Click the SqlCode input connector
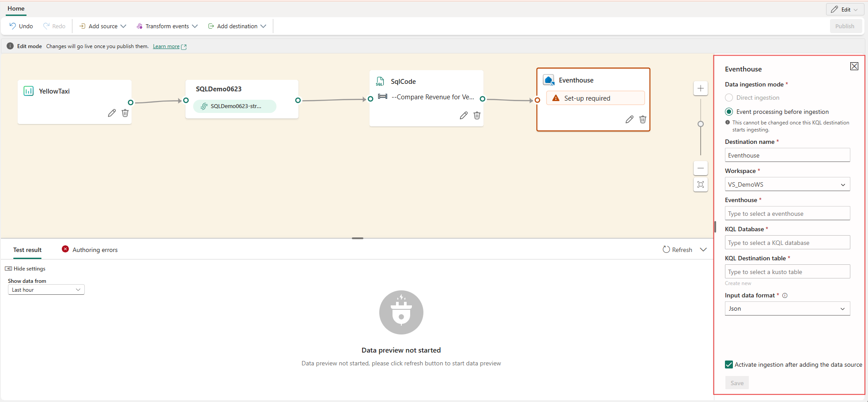Image resolution: width=868 pixels, height=402 pixels. click(x=370, y=99)
